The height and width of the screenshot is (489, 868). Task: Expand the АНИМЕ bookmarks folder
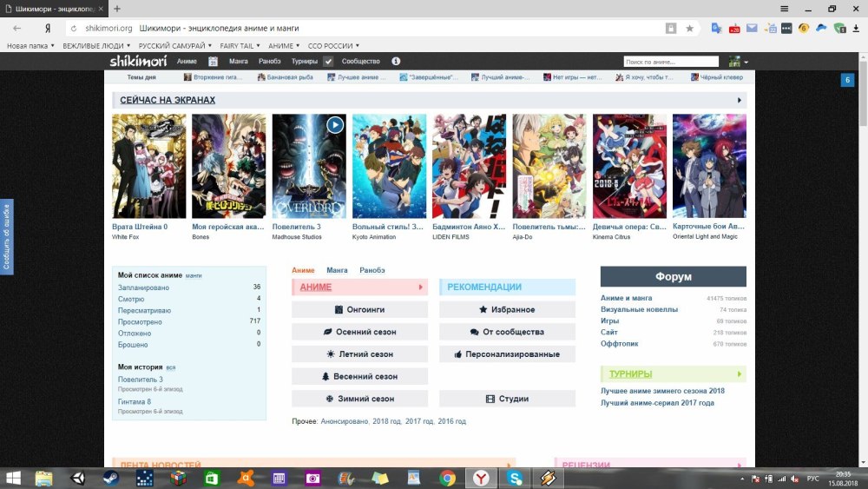(x=284, y=46)
